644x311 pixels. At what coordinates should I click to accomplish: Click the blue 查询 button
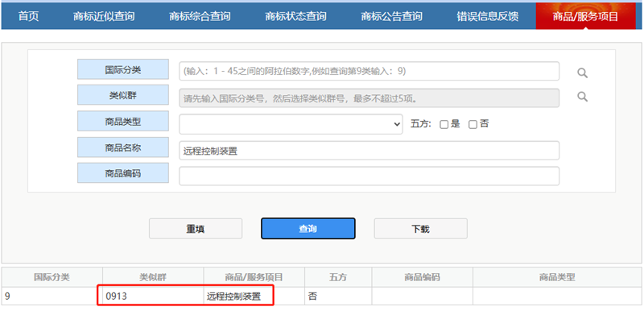(x=308, y=229)
